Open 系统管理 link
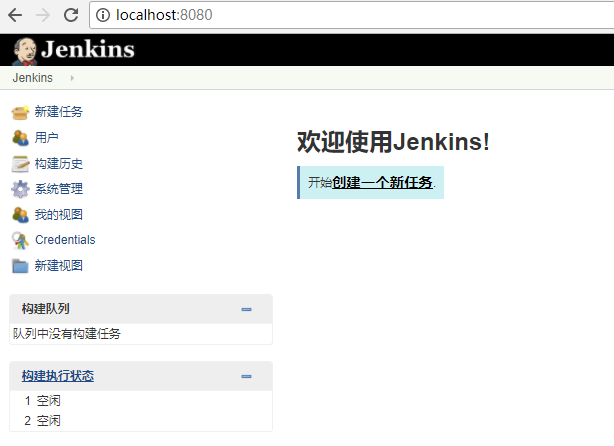The width and height of the screenshot is (614, 446). tap(59, 189)
